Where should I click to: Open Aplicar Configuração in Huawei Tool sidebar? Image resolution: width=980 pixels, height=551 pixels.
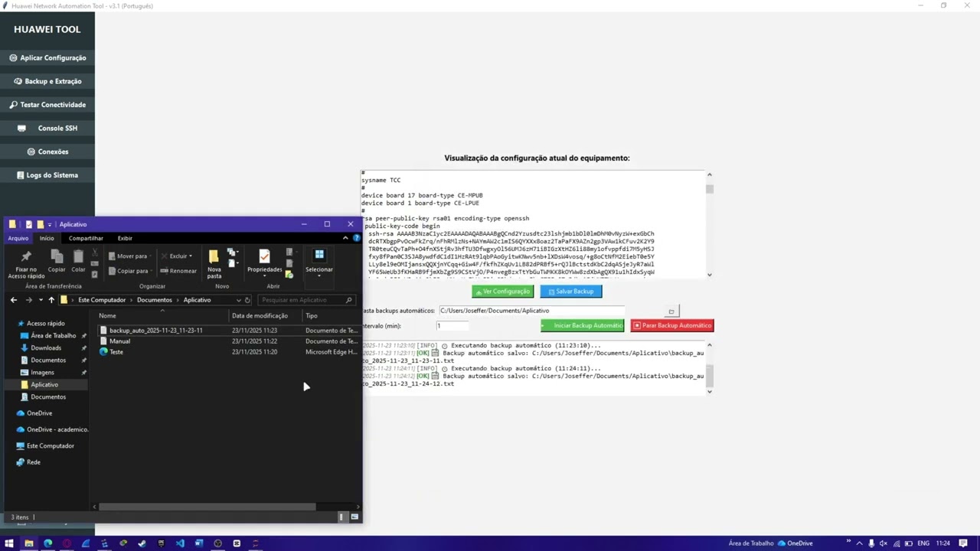pyautogui.click(x=47, y=58)
